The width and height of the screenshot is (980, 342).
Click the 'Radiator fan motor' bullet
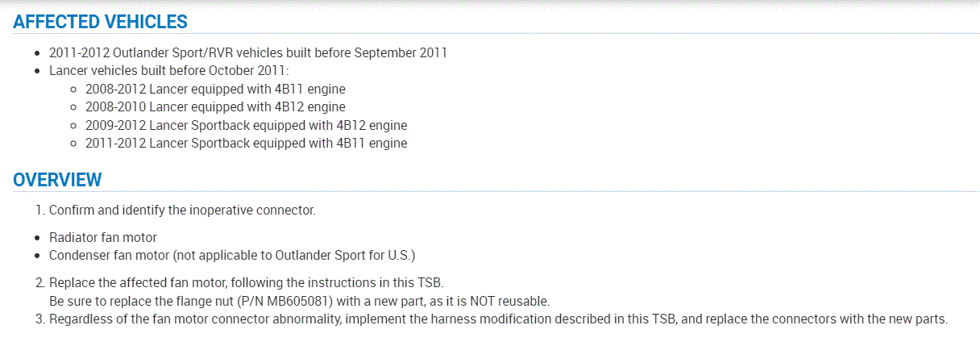pos(103,237)
